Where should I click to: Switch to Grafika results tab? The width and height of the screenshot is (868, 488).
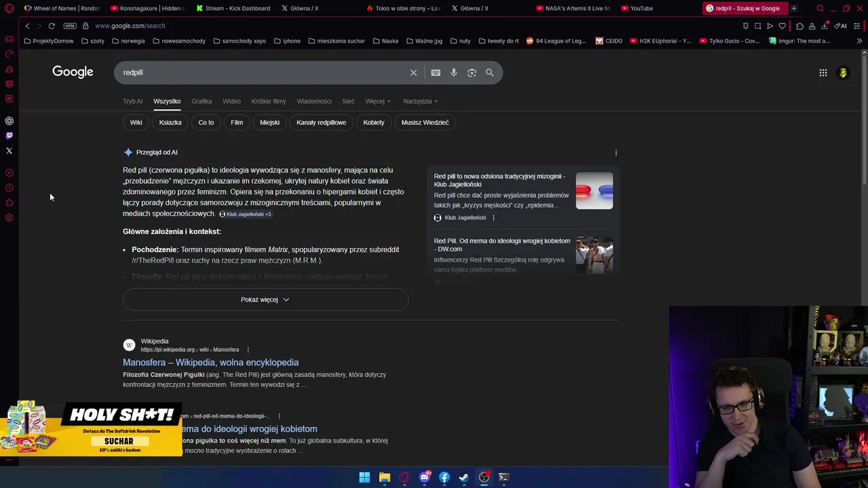(201, 101)
